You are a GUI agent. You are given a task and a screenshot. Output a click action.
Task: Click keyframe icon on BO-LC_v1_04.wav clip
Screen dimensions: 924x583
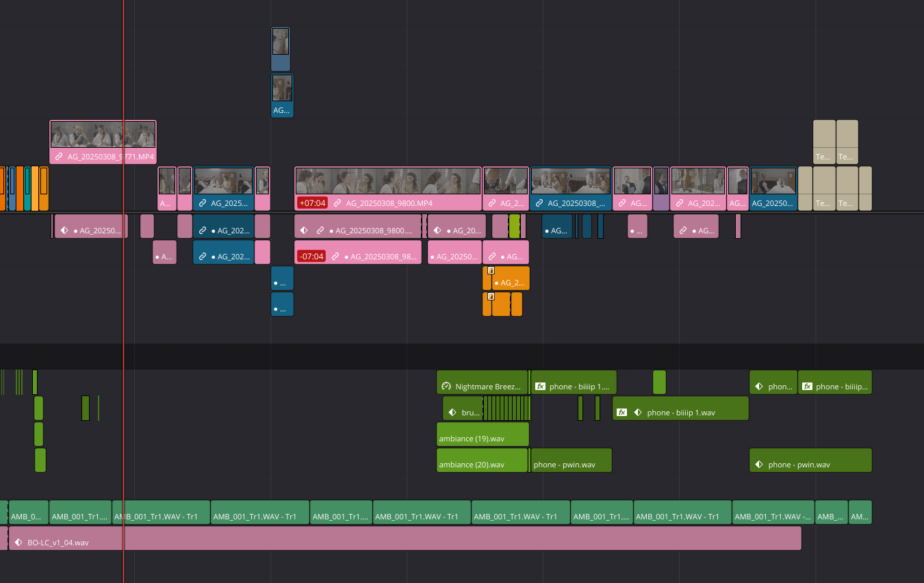[18, 543]
